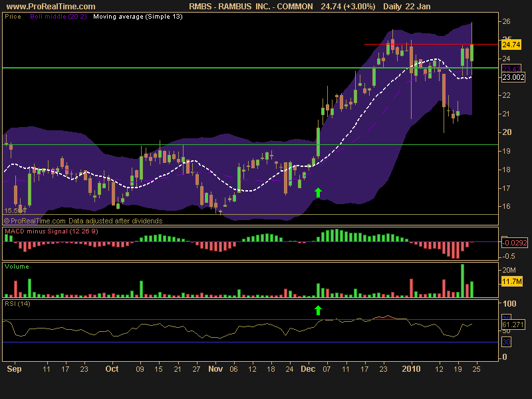532x399 pixels.
Task: Click the last green candlestick on the chart
Action: [x=471, y=53]
